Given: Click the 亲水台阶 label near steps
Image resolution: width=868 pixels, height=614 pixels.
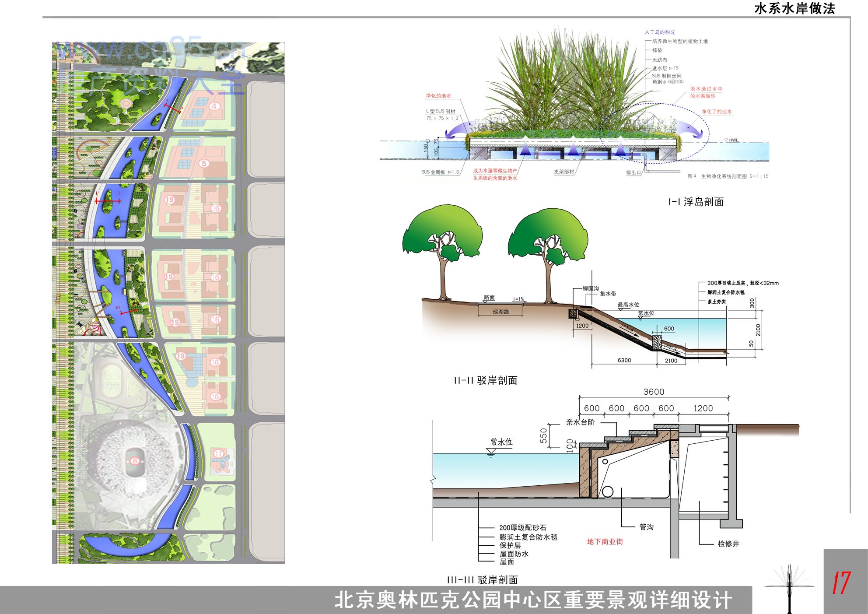Looking at the screenshot, I should (x=580, y=422).
